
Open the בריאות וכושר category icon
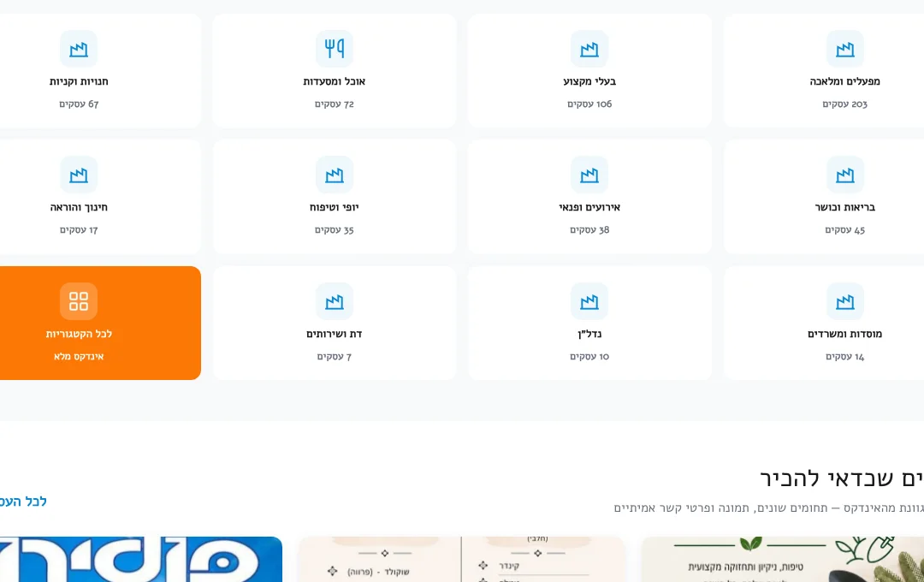click(845, 175)
